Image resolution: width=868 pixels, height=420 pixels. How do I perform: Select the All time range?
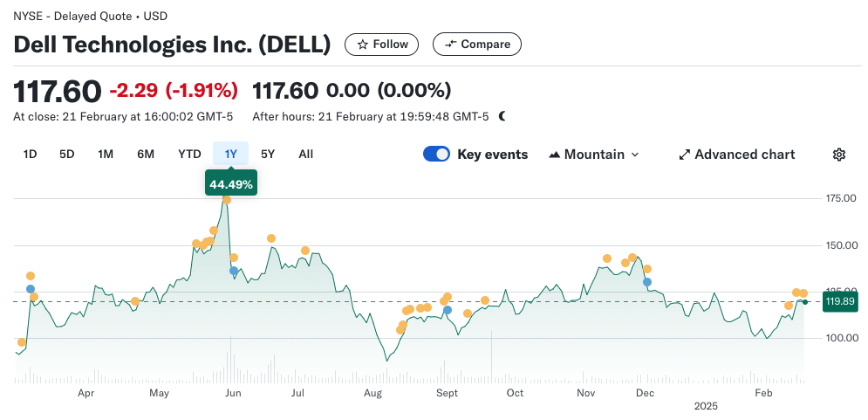point(305,155)
